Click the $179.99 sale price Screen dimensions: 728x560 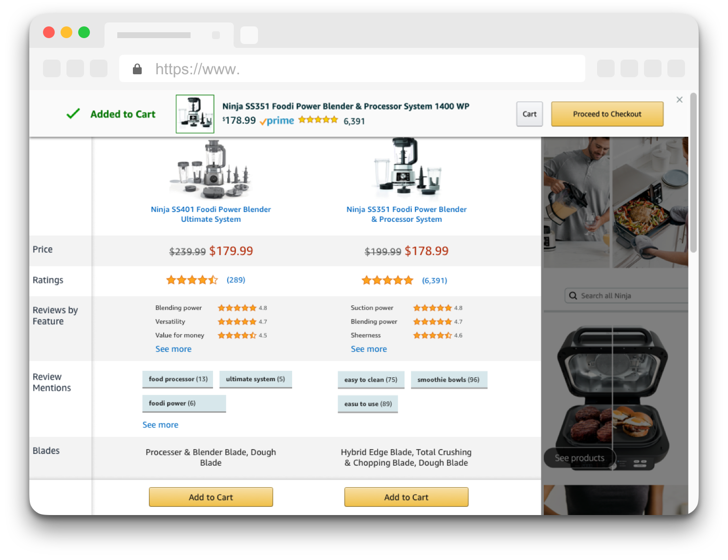(231, 251)
